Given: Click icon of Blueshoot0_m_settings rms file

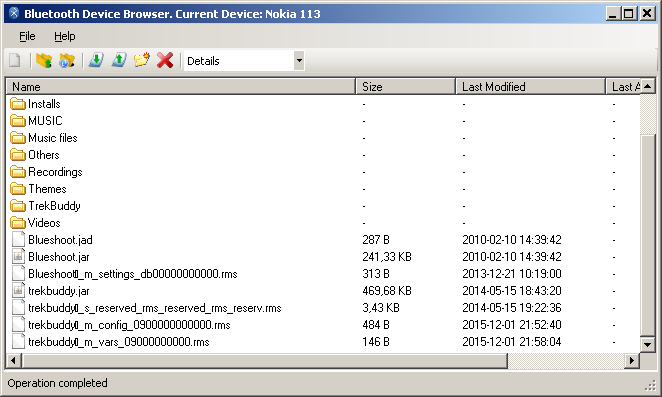Looking at the screenshot, I should tap(18, 274).
